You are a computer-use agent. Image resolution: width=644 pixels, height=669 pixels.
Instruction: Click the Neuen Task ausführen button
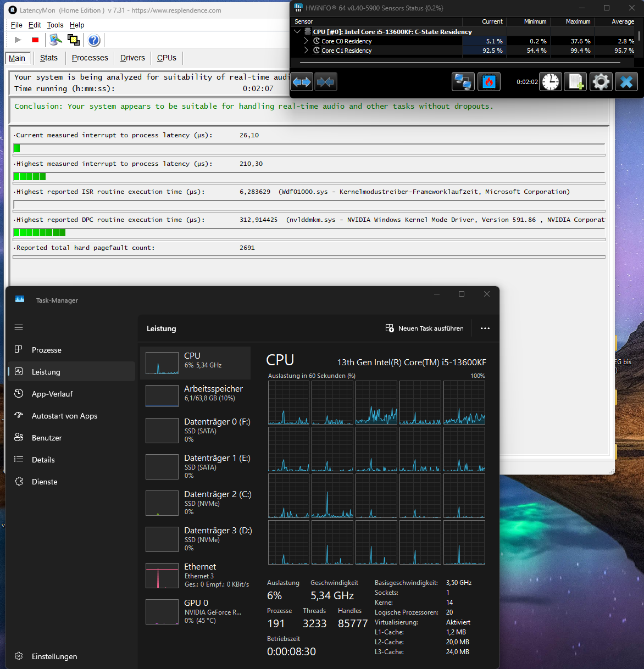425,328
